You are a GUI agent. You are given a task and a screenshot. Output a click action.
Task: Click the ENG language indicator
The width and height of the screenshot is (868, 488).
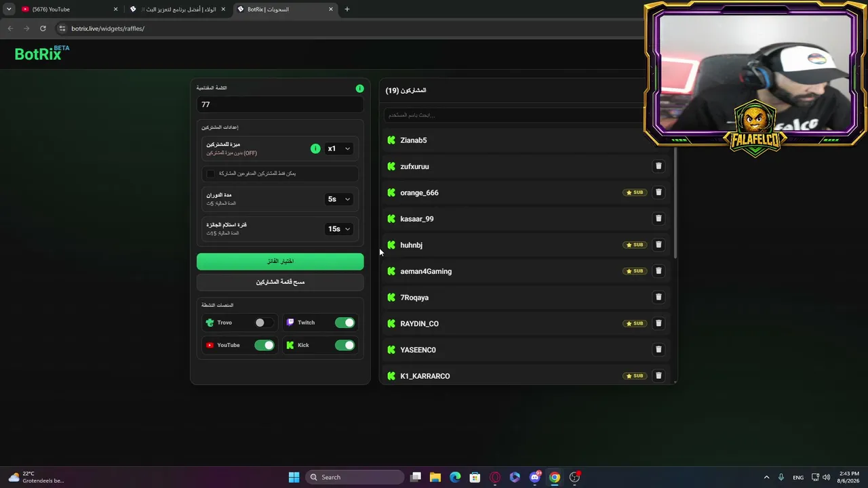tap(798, 477)
